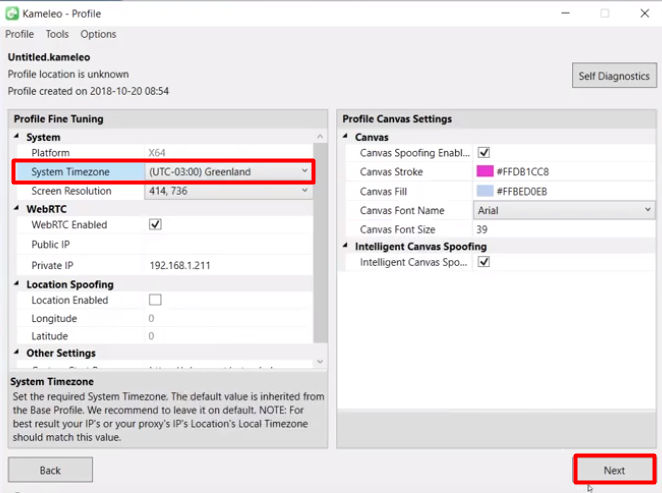Screen dimensions: 662x493
Task: Click scroll down arrow in Fine Tuning panel
Action: point(320,362)
